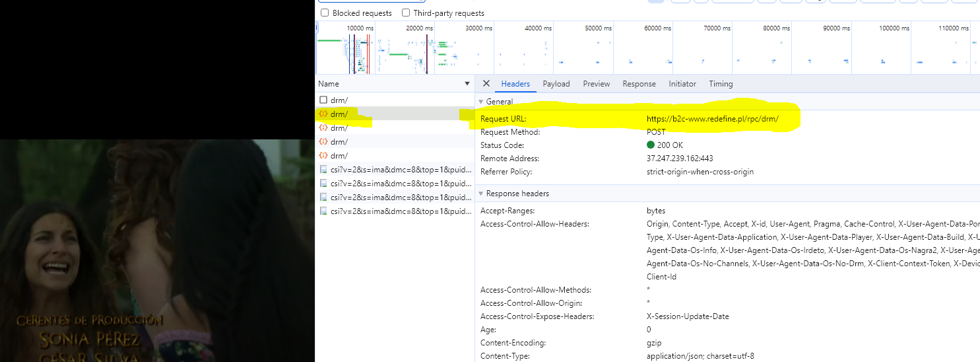Screen dimensions: 980x362
Task: Switch to the Payload tab
Action: point(556,84)
